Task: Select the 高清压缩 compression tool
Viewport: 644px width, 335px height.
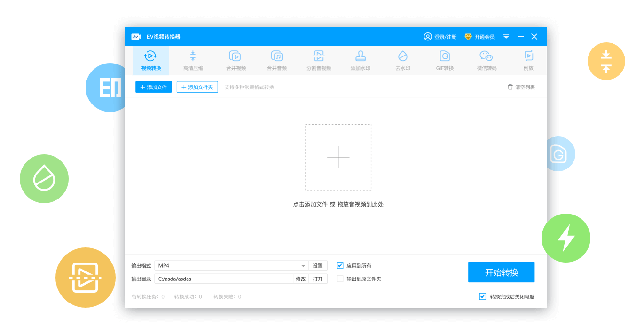Action: (193, 60)
